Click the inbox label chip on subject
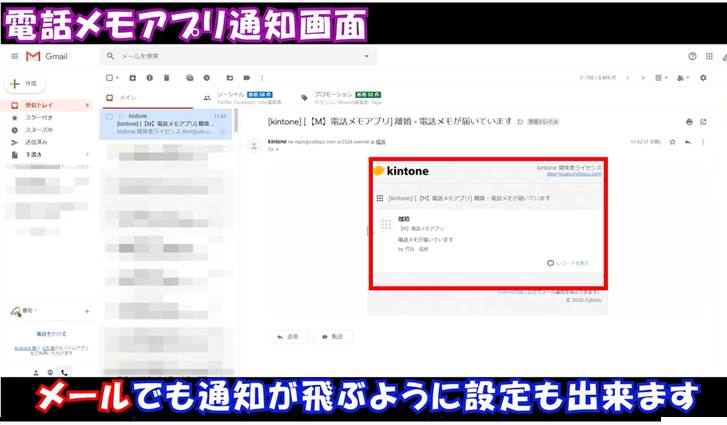This screenshot has height=425, width=727. point(543,122)
